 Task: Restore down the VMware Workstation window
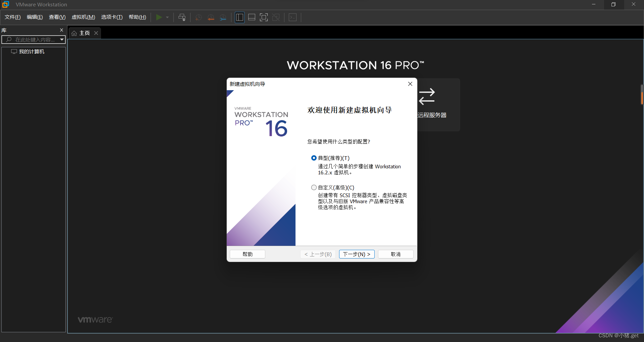613,4
